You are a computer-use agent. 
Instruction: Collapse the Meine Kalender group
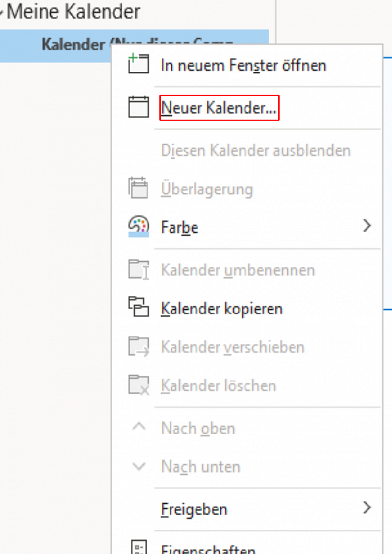(2, 13)
